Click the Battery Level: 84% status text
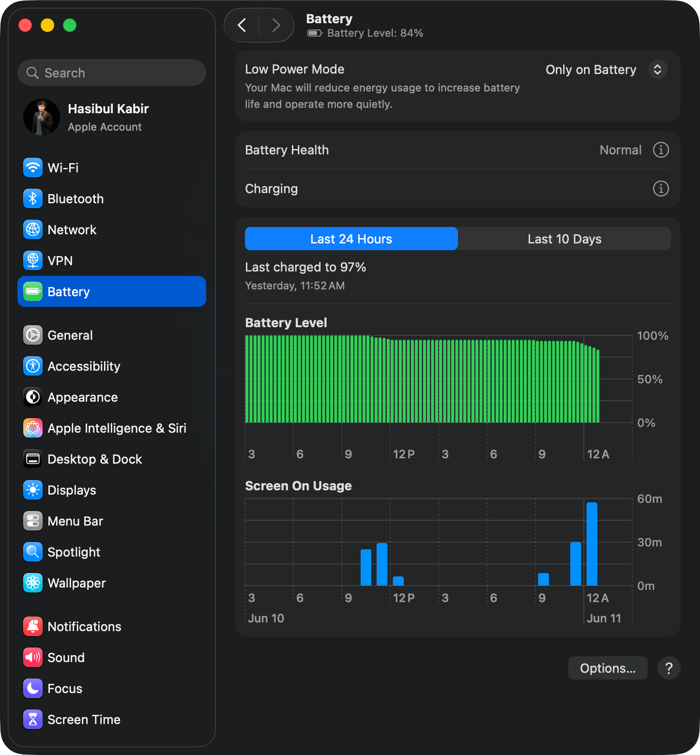The height and width of the screenshot is (755, 700). click(x=375, y=33)
